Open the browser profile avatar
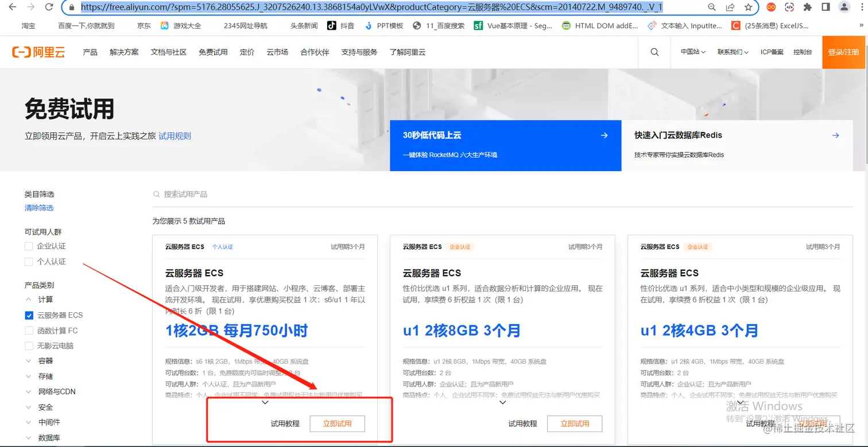This screenshot has width=868, height=447. [x=844, y=7]
